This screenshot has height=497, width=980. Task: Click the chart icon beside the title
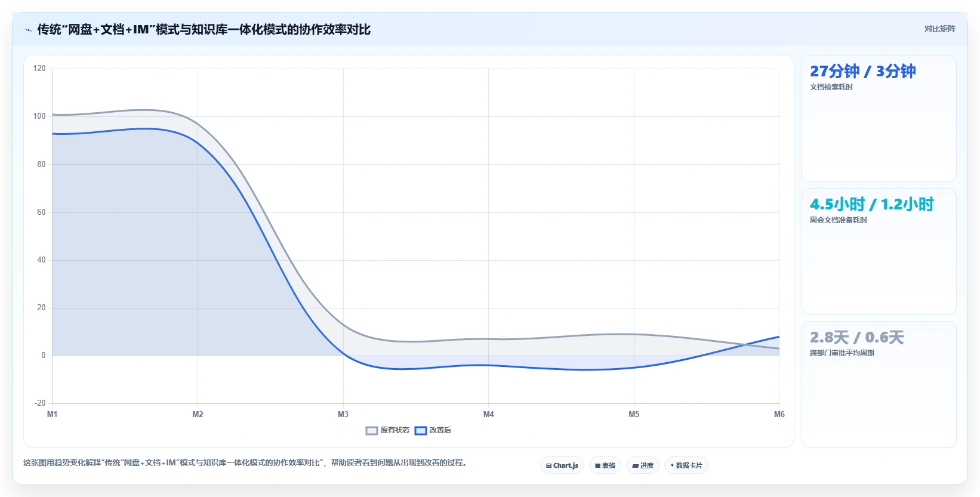pyautogui.click(x=28, y=30)
